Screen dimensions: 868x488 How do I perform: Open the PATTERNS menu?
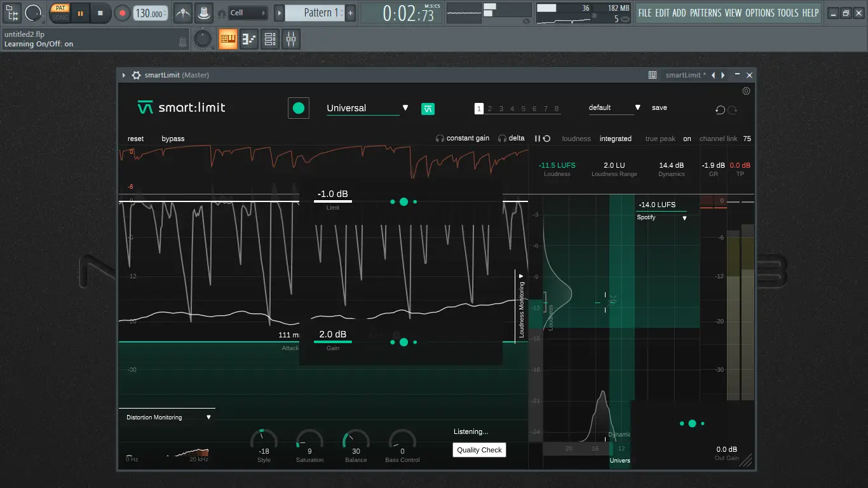pos(706,13)
